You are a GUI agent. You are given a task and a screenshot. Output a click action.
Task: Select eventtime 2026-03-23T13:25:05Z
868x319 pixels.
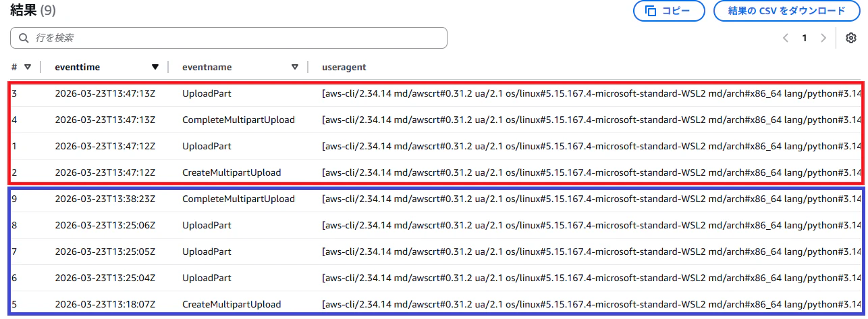105,251
